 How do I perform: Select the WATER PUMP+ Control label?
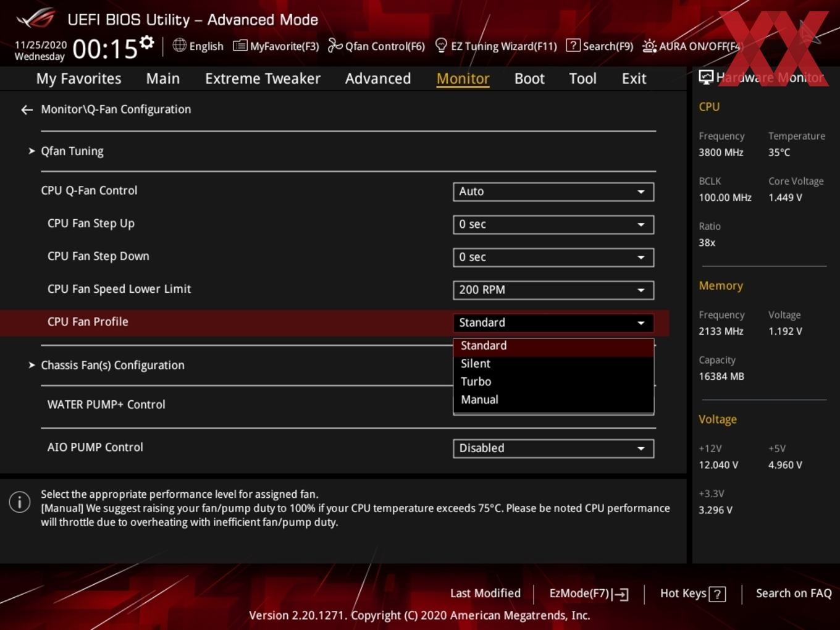coord(106,405)
